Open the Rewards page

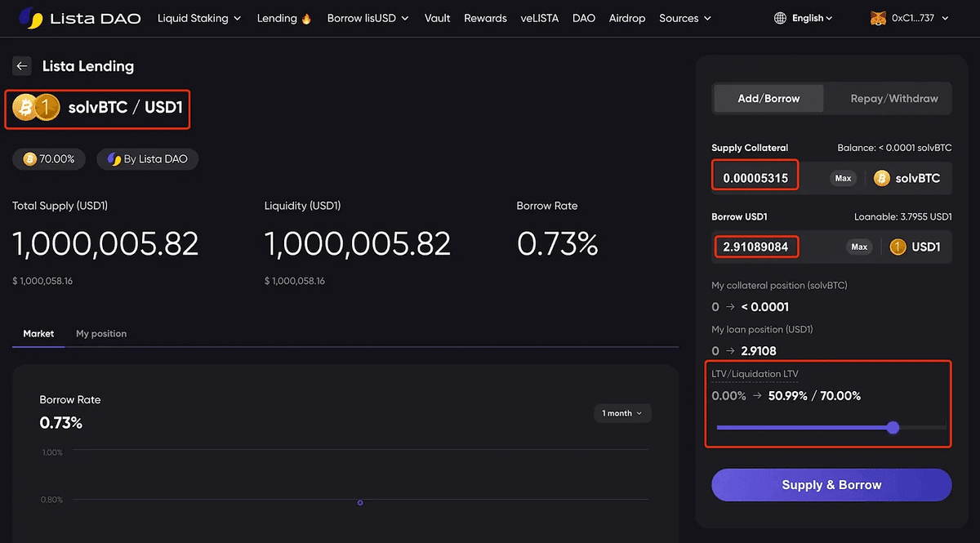click(485, 18)
